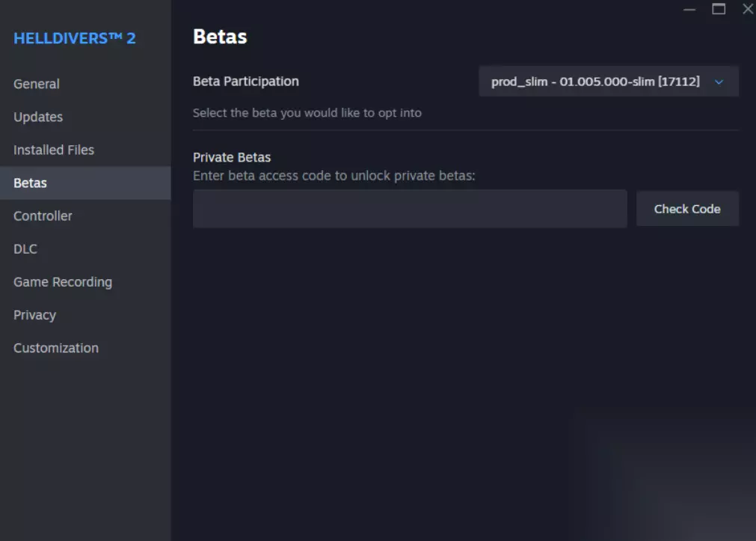The image size is (756, 541).
Task: Click the HELLDIVERS 2 game title
Action: [75, 38]
